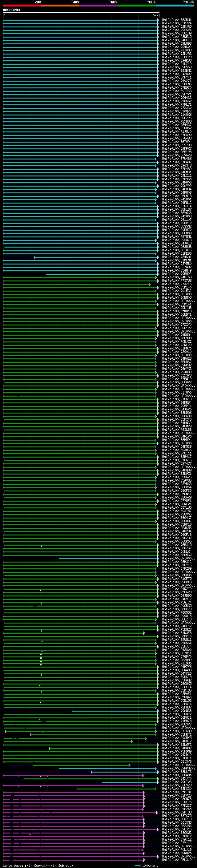Select label UniRef100_C5M140
The height and width of the screenshot is (868, 197).
pyautogui.click(x=177, y=287)
